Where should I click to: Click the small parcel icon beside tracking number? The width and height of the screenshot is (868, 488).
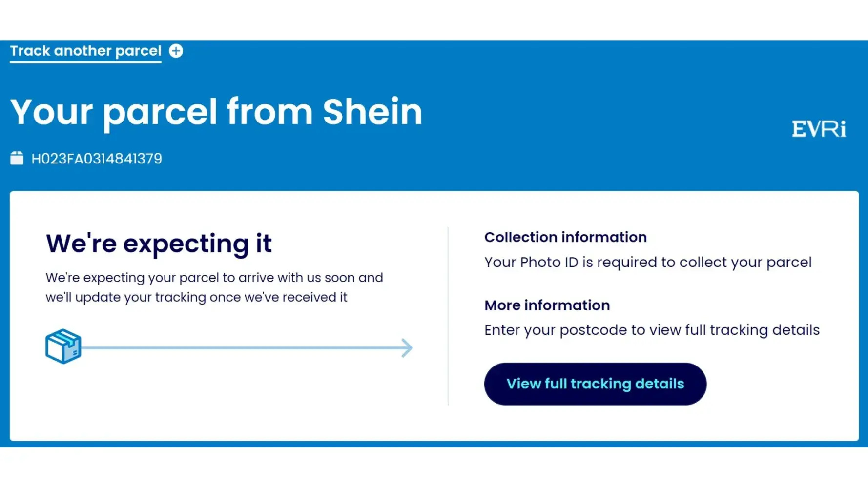17,158
